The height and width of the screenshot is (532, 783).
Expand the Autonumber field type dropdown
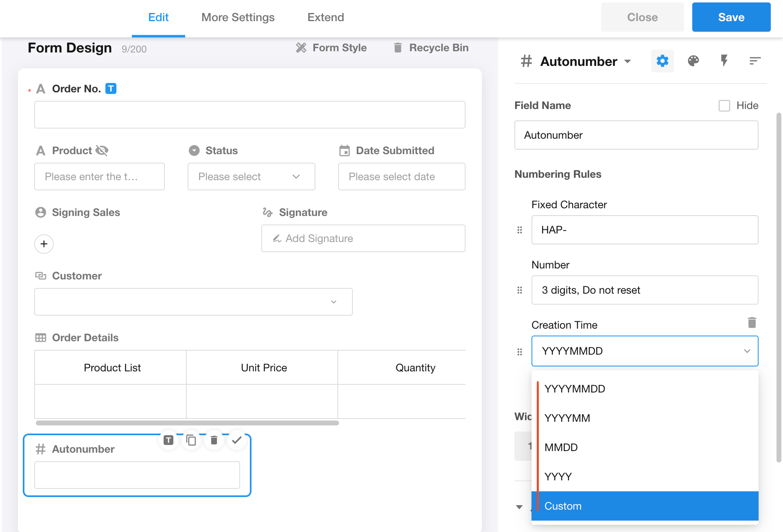628,61
